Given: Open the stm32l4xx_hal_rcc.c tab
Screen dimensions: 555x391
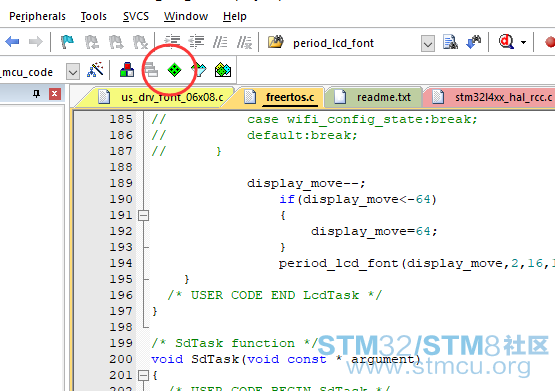Looking at the screenshot, I should click(x=492, y=97).
